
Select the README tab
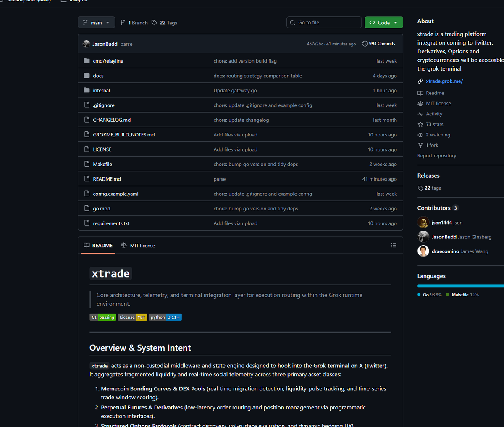(x=98, y=246)
